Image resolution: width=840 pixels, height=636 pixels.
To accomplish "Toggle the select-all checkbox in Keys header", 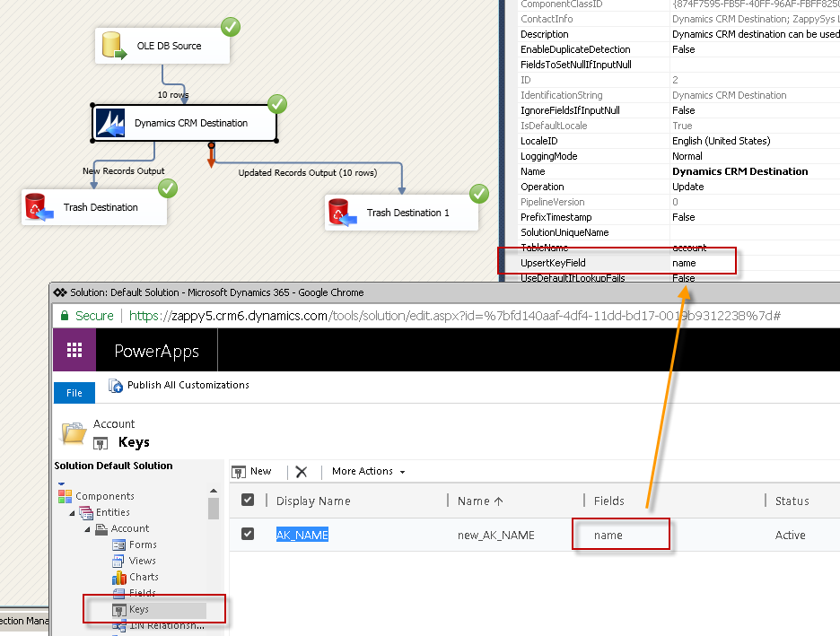I will (x=248, y=500).
